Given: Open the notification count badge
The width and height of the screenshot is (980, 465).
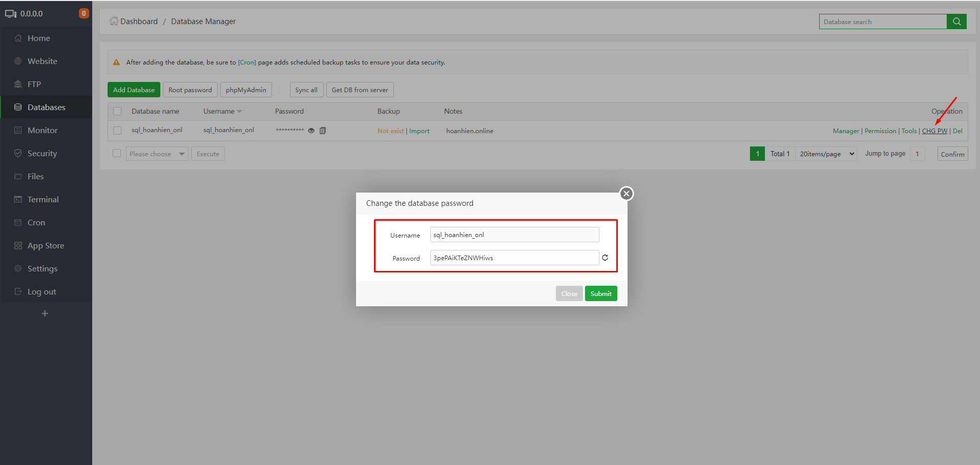Looking at the screenshot, I should coord(84,13).
